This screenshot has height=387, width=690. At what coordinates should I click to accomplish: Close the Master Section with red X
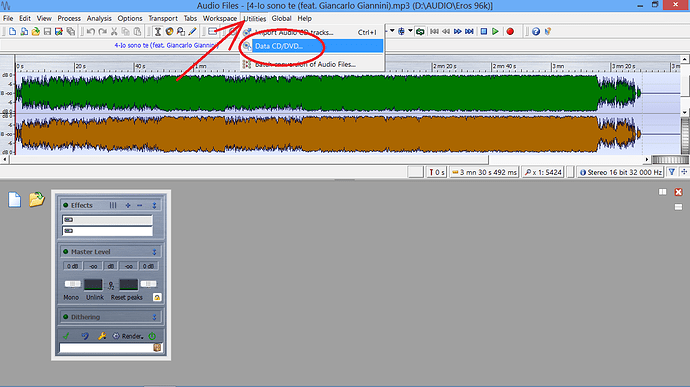(x=678, y=192)
